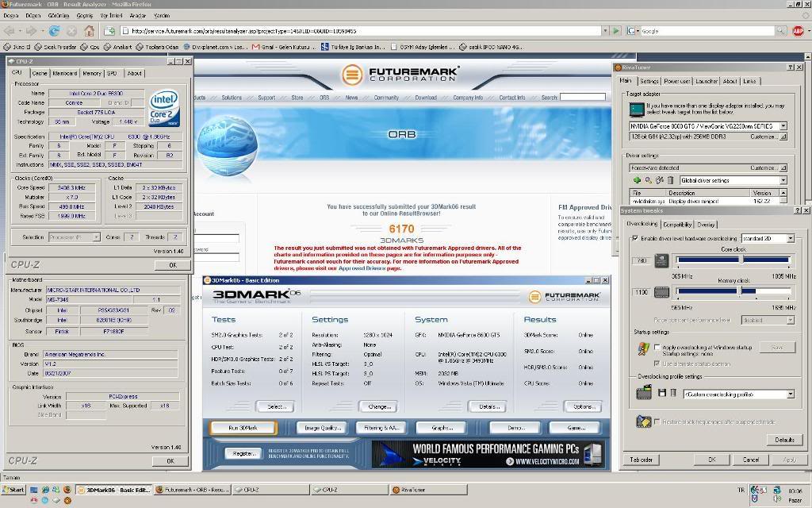Open RivaTuner from the taskbar
Screen dimensions: 812x508
pos(428,489)
